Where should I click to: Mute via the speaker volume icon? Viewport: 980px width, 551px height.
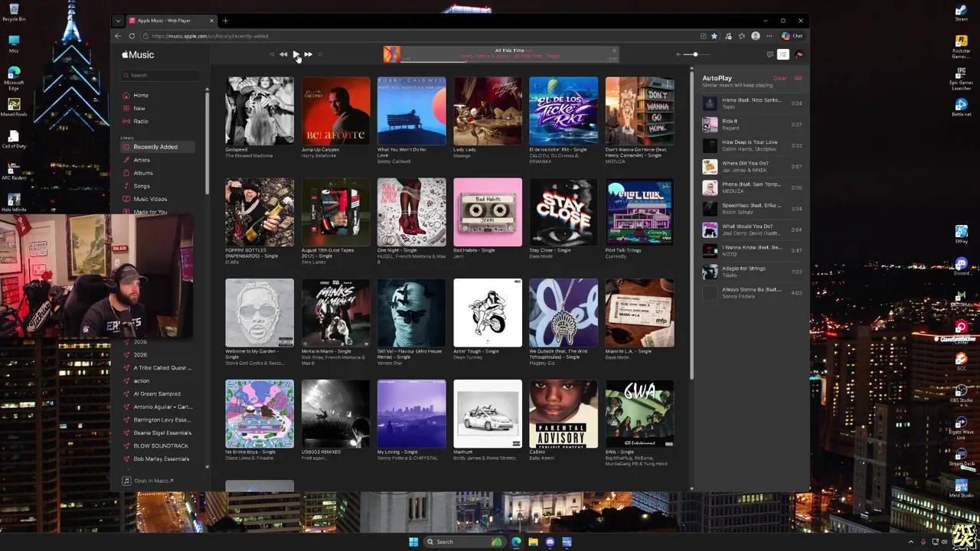678,54
